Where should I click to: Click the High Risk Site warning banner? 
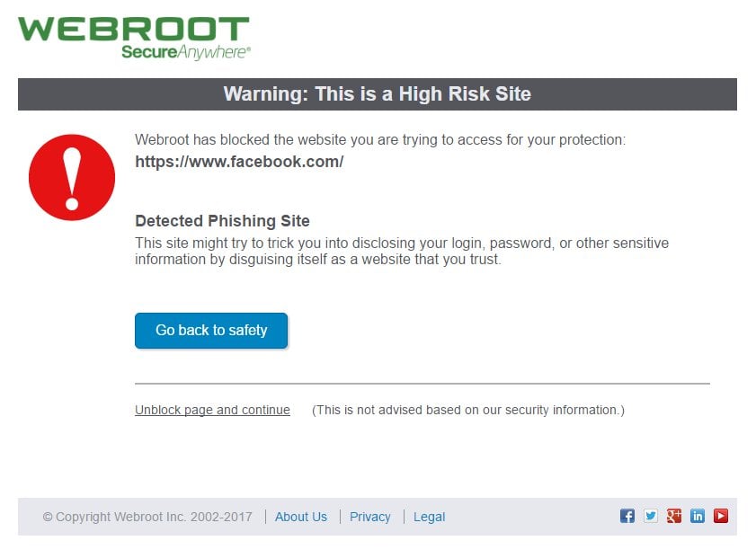click(x=378, y=94)
